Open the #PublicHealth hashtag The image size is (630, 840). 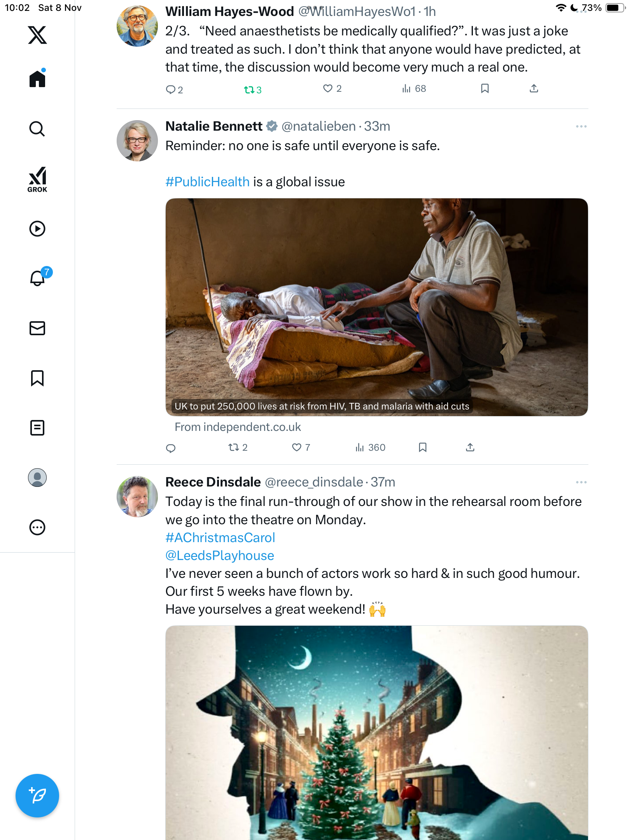[x=207, y=182]
